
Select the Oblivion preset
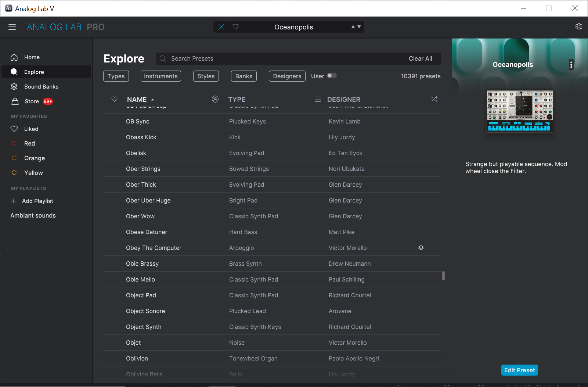tap(272, 358)
